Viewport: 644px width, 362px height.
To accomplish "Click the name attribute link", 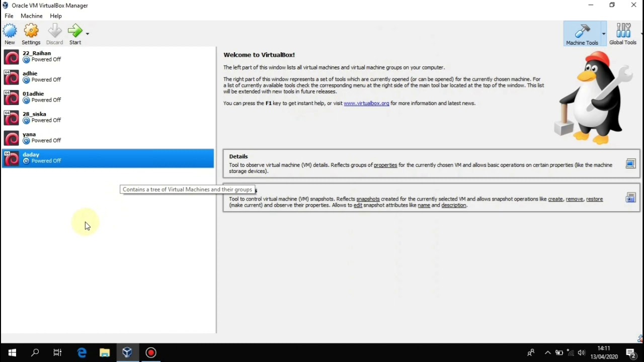I will [424, 205].
